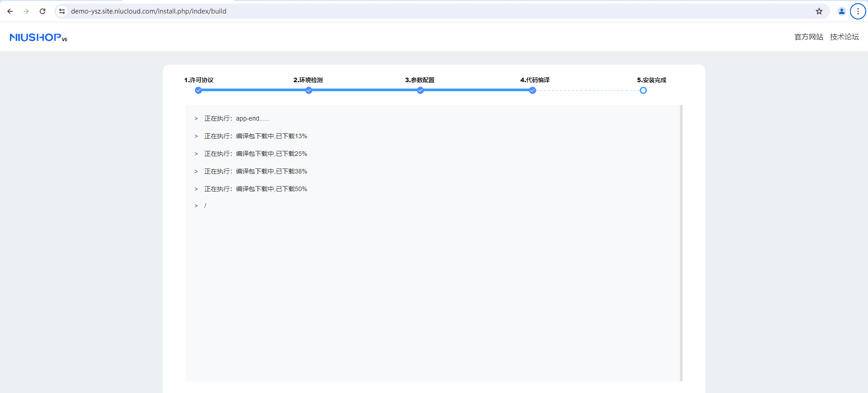Open the Chrome profile icon

pyautogui.click(x=841, y=11)
